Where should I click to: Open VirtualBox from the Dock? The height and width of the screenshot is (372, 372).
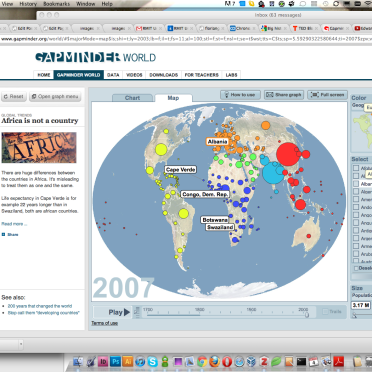coord(252,361)
